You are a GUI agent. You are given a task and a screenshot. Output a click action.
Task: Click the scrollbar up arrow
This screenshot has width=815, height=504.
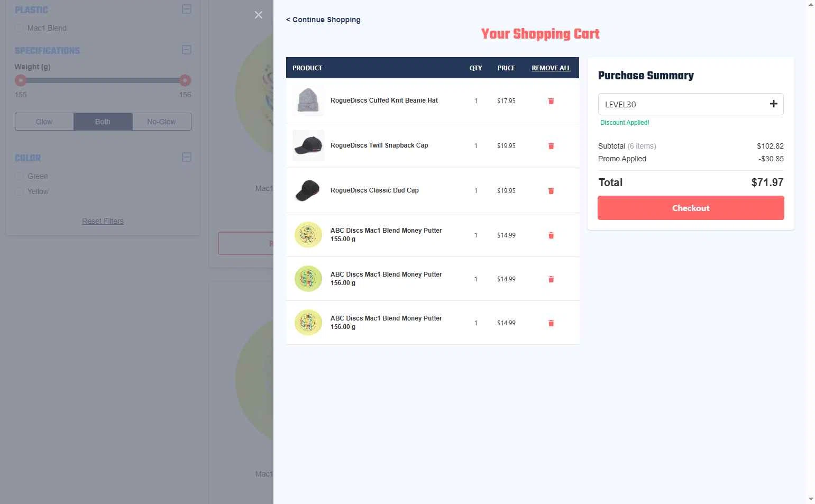[x=811, y=4]
